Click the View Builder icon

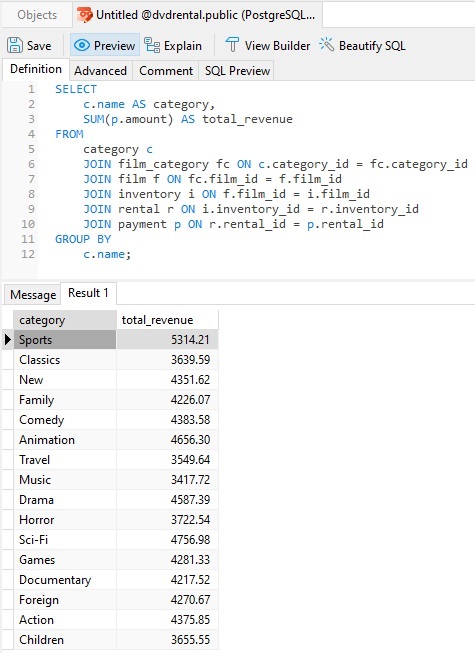point(232,45)
